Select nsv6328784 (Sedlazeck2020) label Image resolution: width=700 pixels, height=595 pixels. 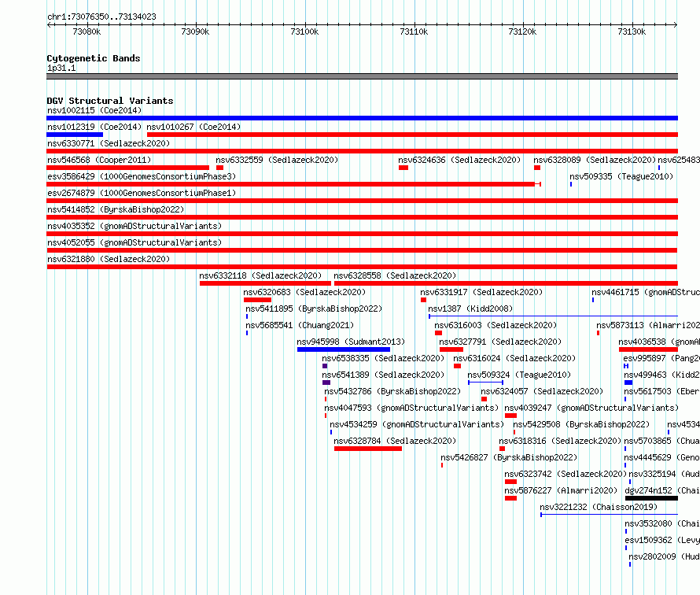395,441
